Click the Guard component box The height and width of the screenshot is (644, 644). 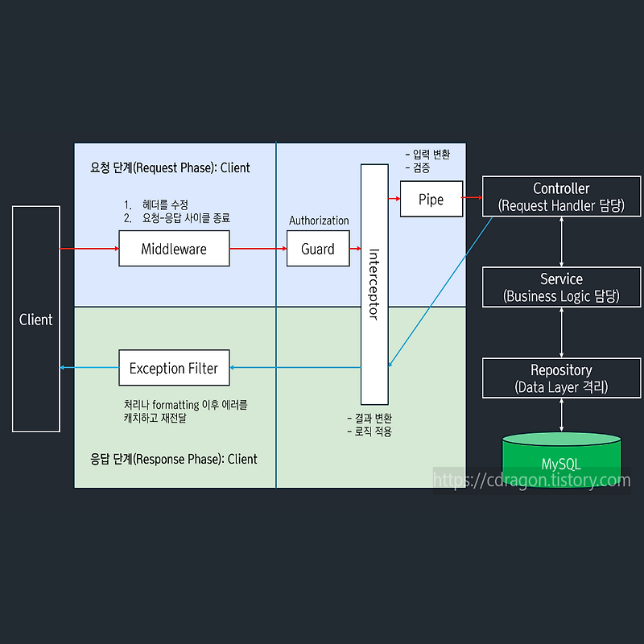318,249
